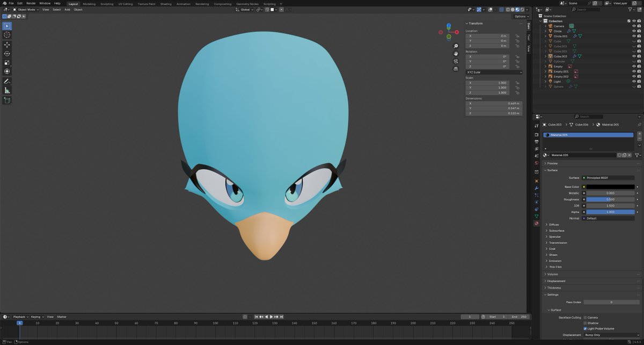Screen dimensions: 644x345
Task: Click the viewport zoom magnifier icon
Action: (456, 46)
